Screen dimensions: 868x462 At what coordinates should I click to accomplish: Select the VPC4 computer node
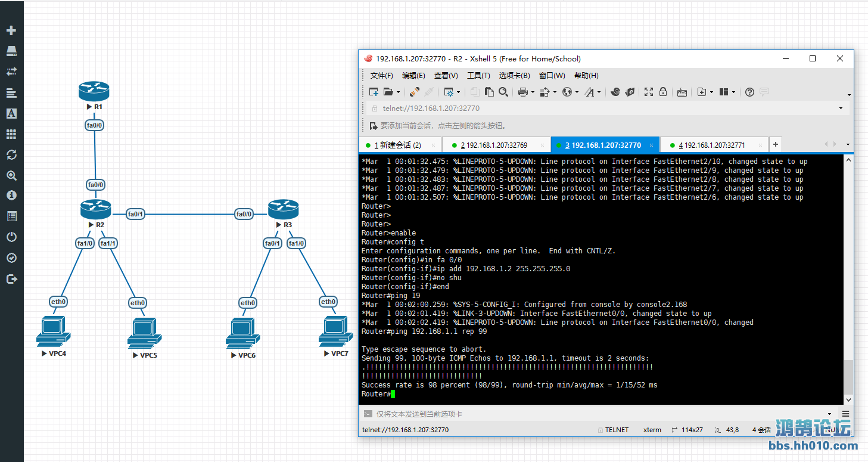click(x=53, y=331)
